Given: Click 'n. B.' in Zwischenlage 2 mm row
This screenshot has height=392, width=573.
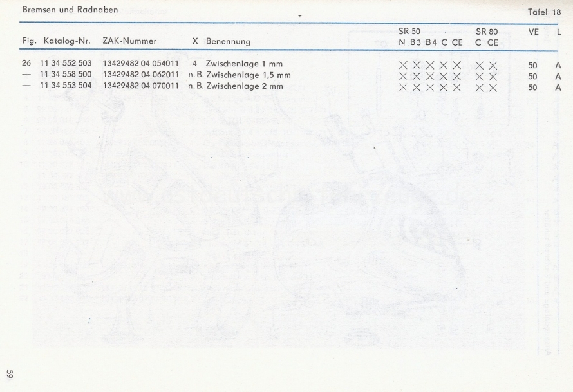Looking at the screenshot, I should coord(196,86).
